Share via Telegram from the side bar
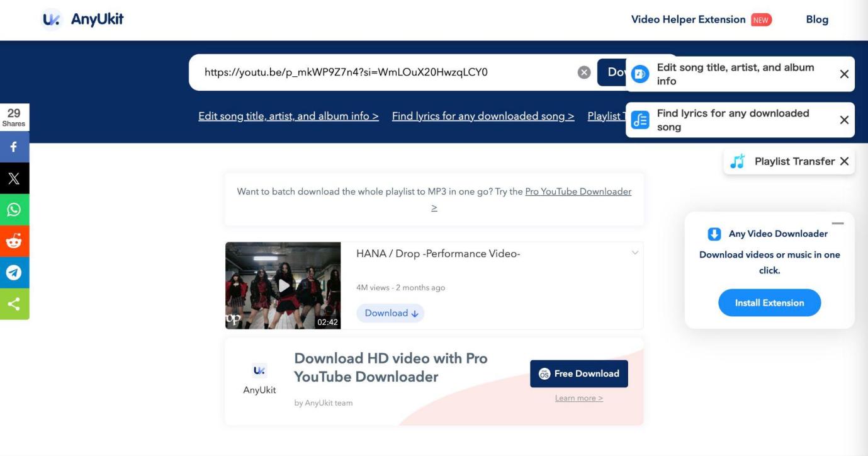The image size is (868, 456). pyautogui.click(x=14, y=273)
